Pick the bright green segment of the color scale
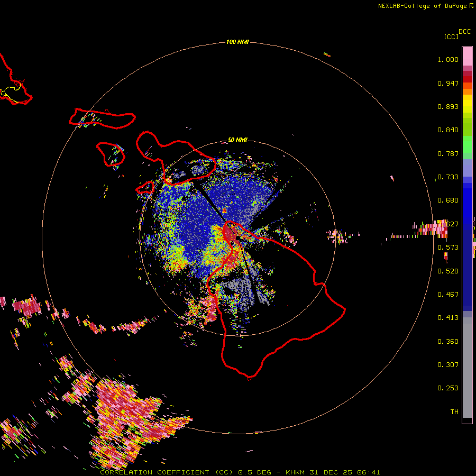Image resolution: width=476 pixels, height=476 pixels. pos(467,144)
